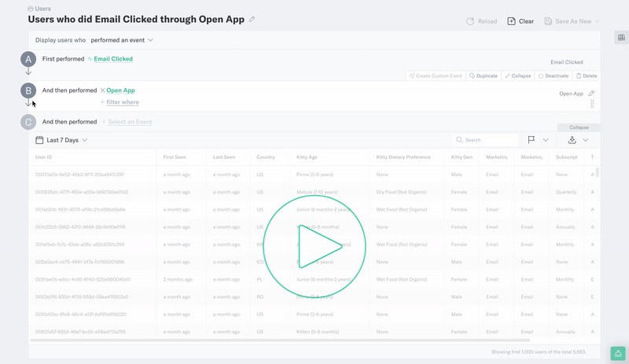Open the Open App event link

click(x=120, y=90)
